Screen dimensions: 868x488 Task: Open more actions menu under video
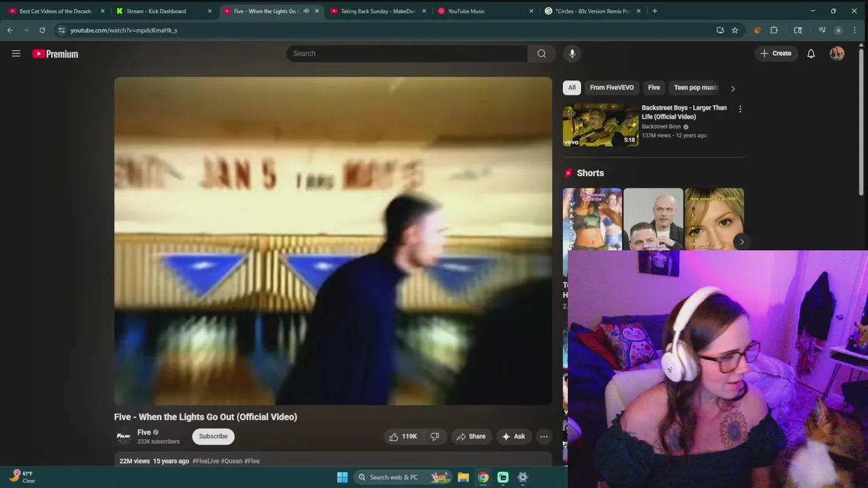point(544,436)
